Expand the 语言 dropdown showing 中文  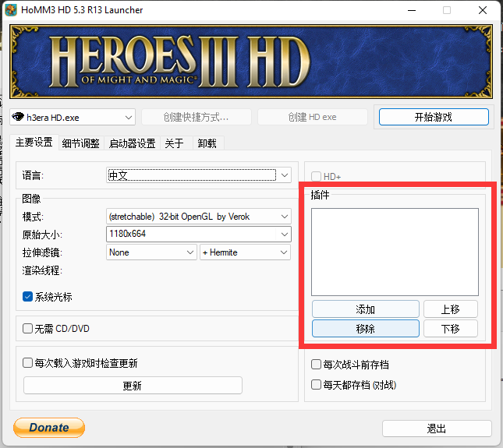199,175
